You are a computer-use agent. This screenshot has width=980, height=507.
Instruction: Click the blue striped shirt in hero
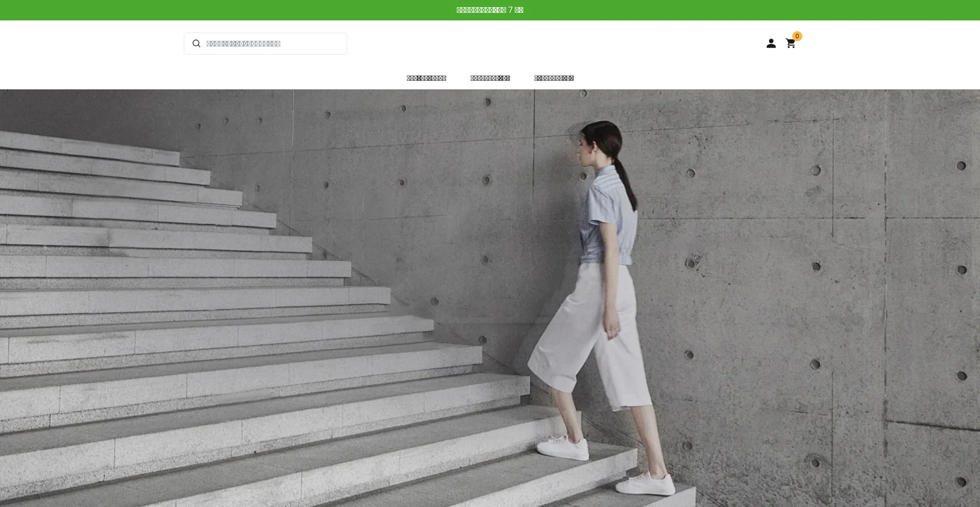click(610, 220)
